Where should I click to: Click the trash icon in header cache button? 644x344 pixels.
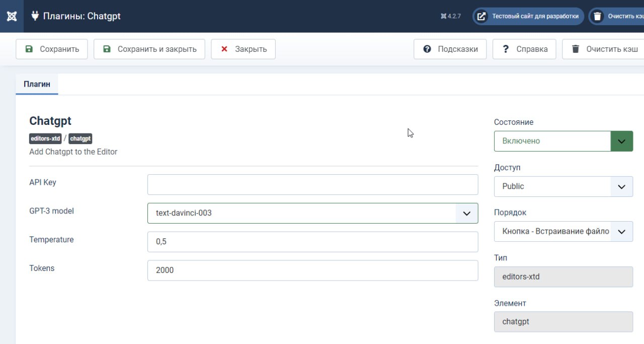tap(597, 16)
